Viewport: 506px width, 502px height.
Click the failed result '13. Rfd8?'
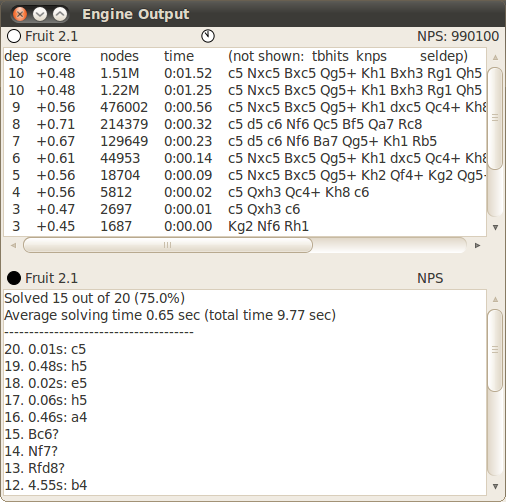coord(34,468)
